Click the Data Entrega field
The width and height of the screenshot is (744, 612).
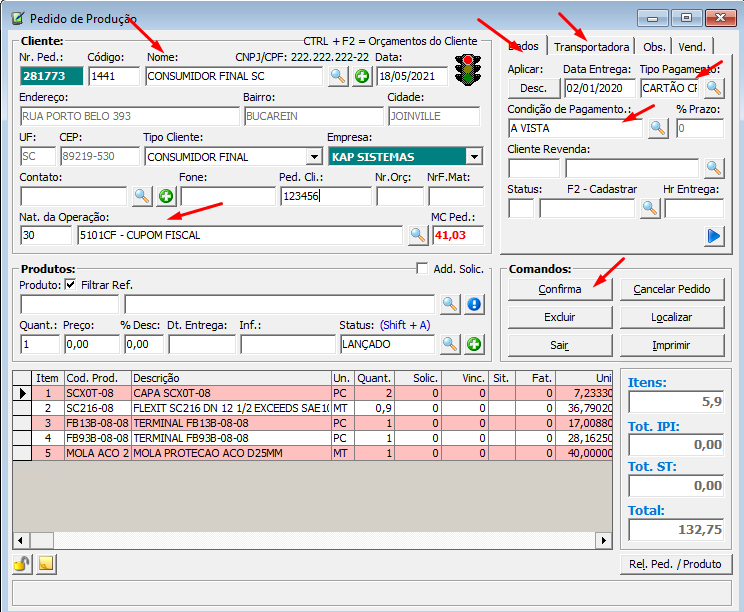pyautogui.click(x=600, y=88)
